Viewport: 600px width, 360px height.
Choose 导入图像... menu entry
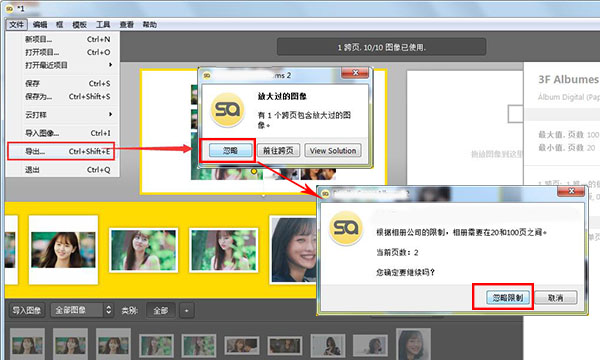tap(64, 133)
